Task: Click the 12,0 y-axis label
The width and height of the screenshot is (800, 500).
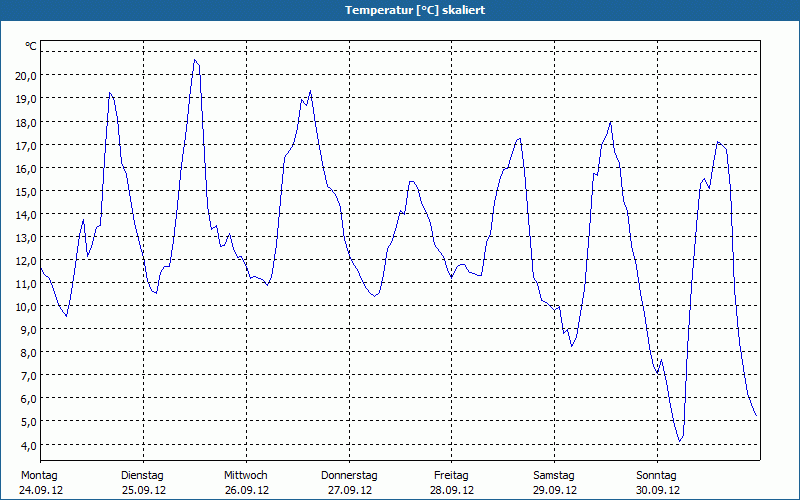Action: pyautogui.click(x=26, y=261)
